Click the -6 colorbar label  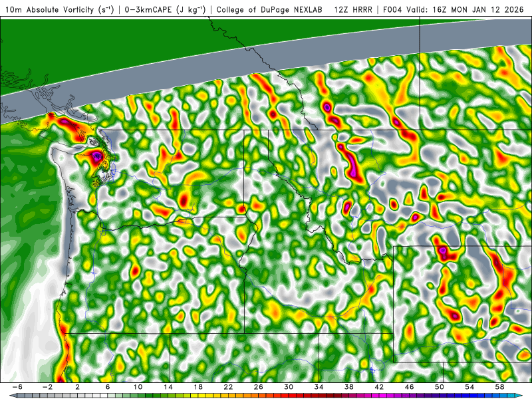[17, 387]
